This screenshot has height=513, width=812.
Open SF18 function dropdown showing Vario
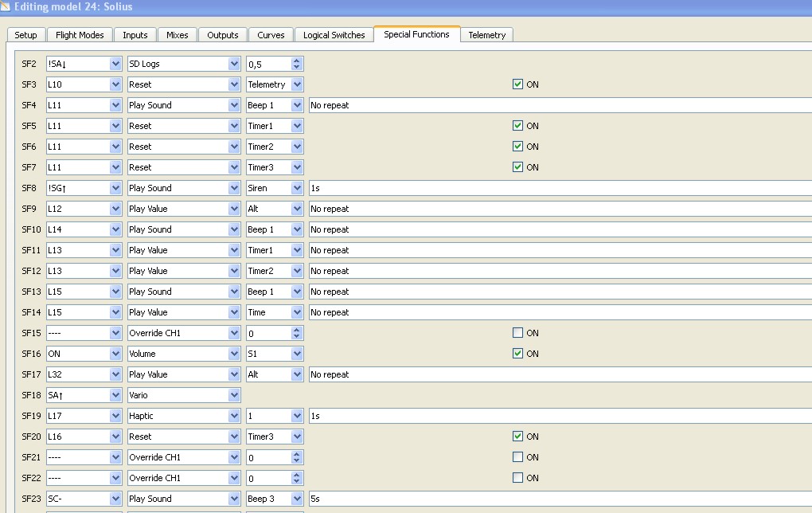234,395
